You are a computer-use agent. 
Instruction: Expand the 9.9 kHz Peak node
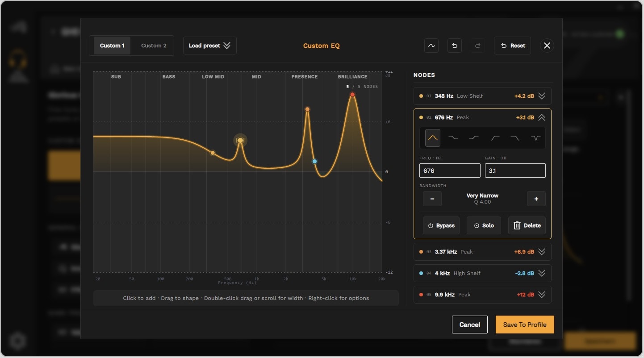542,295
